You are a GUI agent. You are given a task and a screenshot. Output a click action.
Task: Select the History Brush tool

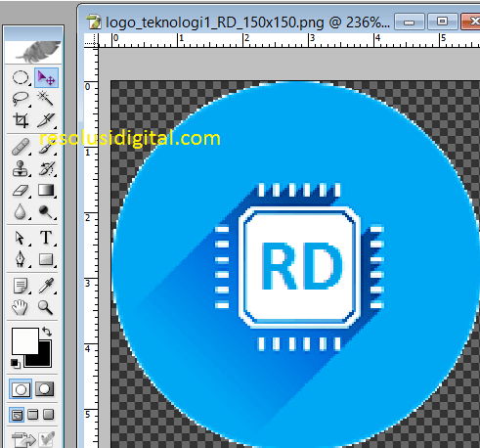pos(46,168)
